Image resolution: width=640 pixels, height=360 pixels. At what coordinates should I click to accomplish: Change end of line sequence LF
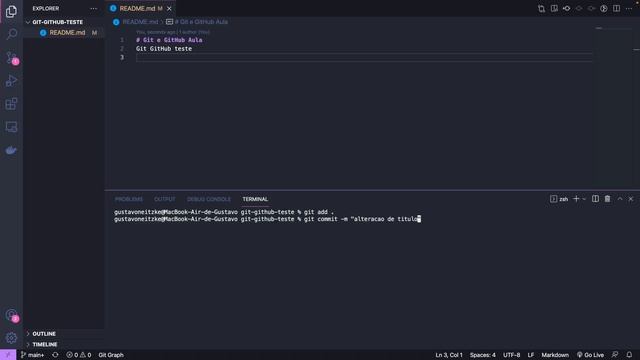(x=531, y=355)
